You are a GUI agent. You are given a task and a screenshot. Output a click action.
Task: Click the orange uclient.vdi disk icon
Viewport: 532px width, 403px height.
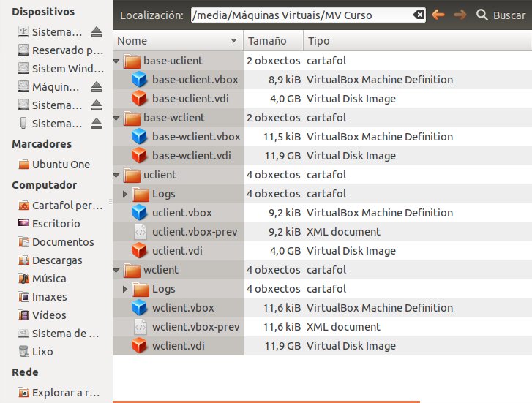coord(139,251)
